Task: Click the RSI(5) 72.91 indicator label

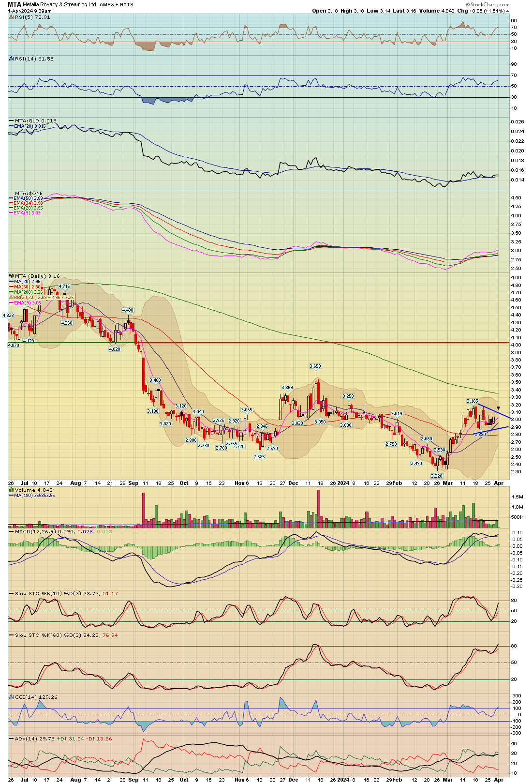Action: pos(32,17)
